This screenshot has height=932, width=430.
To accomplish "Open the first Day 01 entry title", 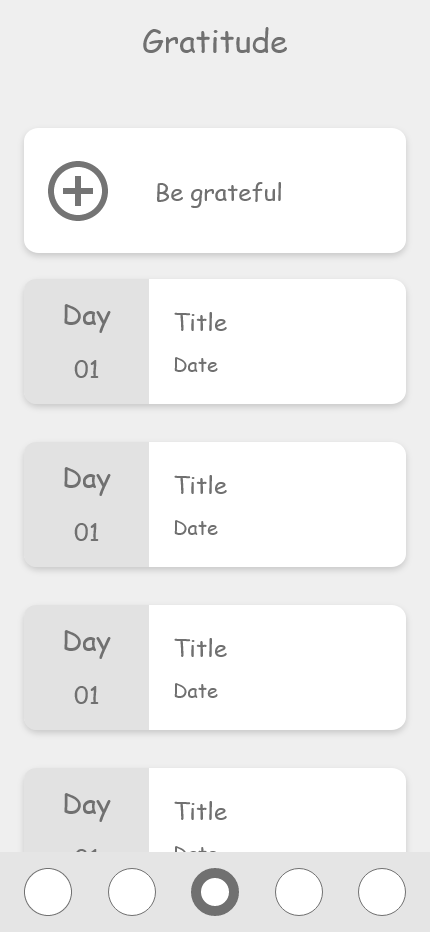I will 200,322.
